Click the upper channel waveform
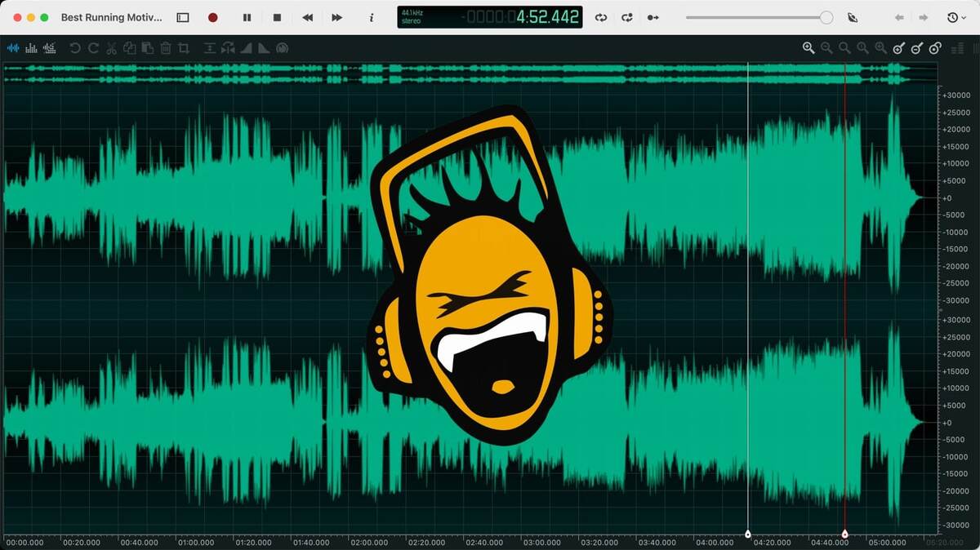Image resolution: width=980 pixels, height=550 pixels. 470,197
